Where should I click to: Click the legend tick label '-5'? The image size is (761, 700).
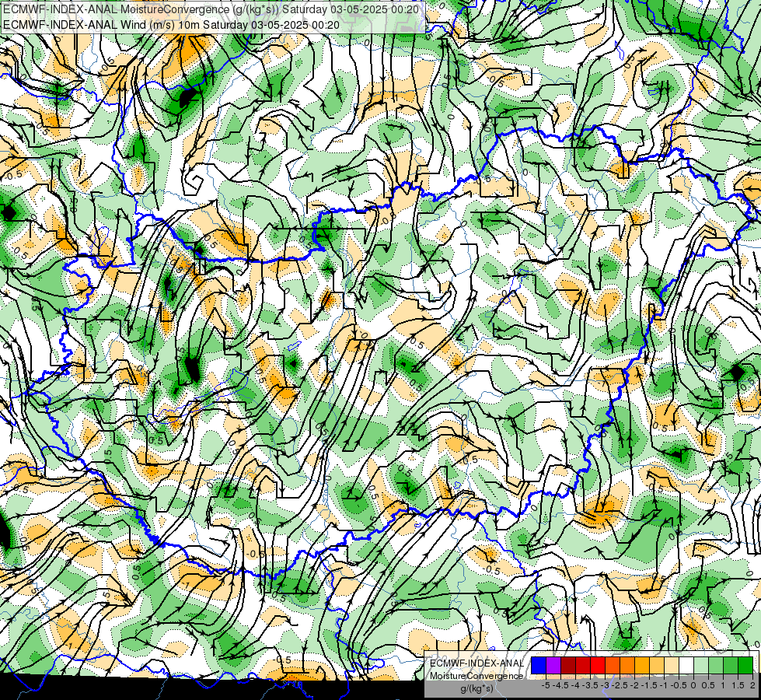(546, 685)
